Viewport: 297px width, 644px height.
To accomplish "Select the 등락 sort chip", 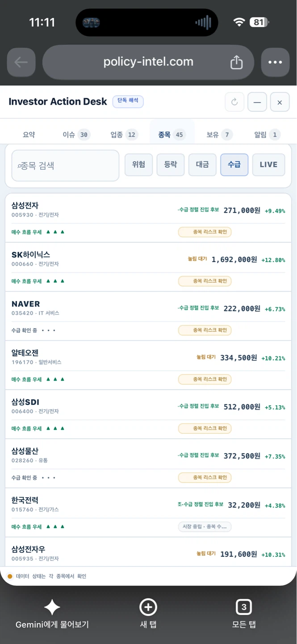I will 171,165.
